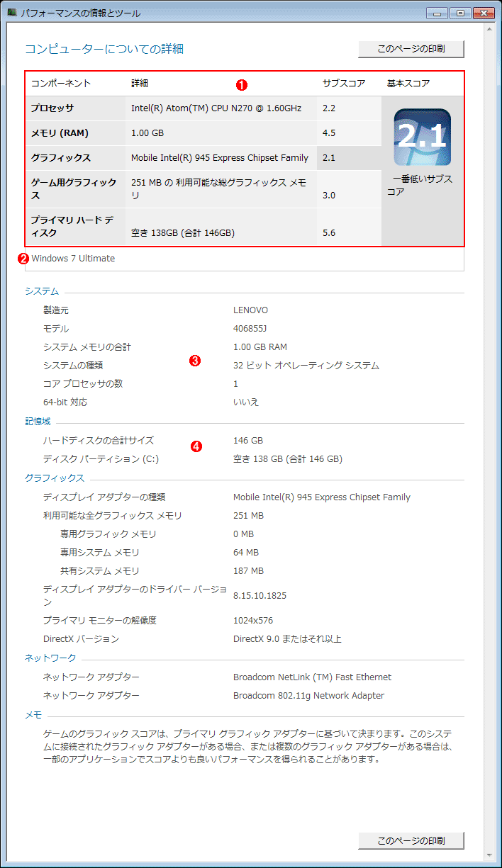Click the サブスコア column header

(x=344, y=84)
